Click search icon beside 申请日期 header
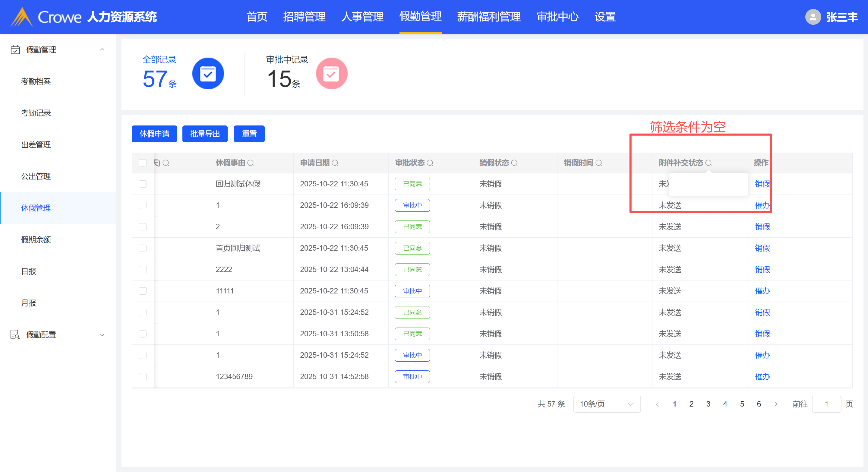The image size is (868, 472). pyautogui.click(x=335, y=163)
